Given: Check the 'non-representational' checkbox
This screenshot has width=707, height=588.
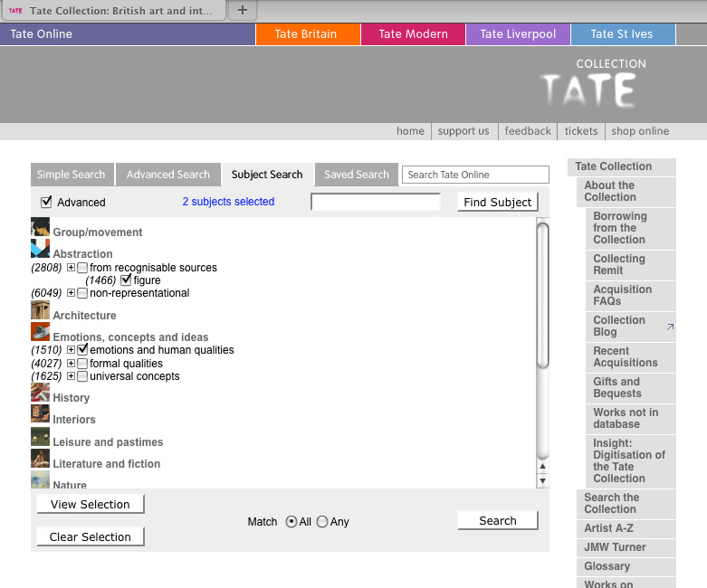Looking at the screenshot, I should coord(82,293).
